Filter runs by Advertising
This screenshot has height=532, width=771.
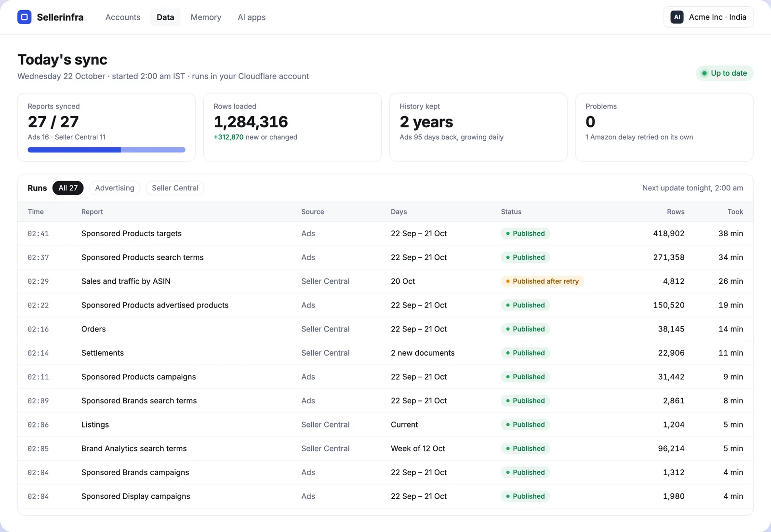115,188
